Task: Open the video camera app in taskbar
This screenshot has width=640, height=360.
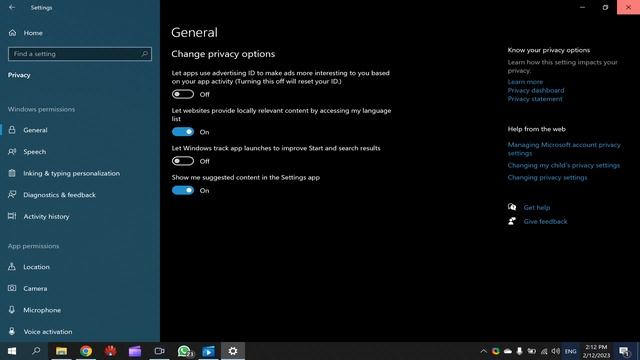Action: (159, 351)
